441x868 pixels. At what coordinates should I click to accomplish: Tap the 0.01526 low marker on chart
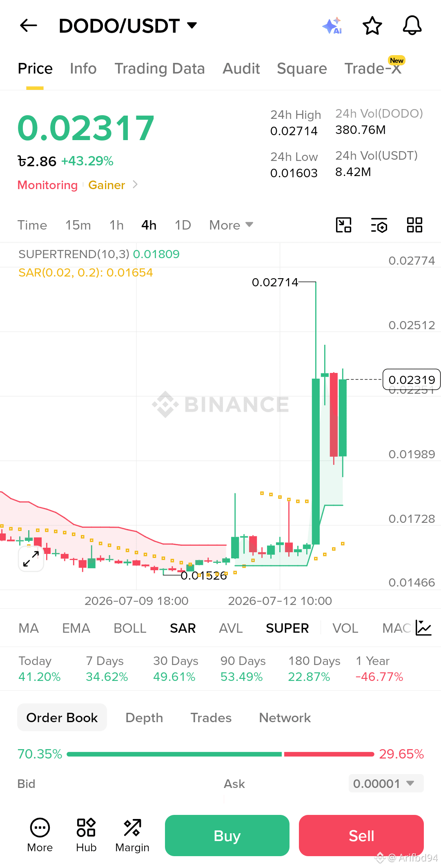click(204, 576)
